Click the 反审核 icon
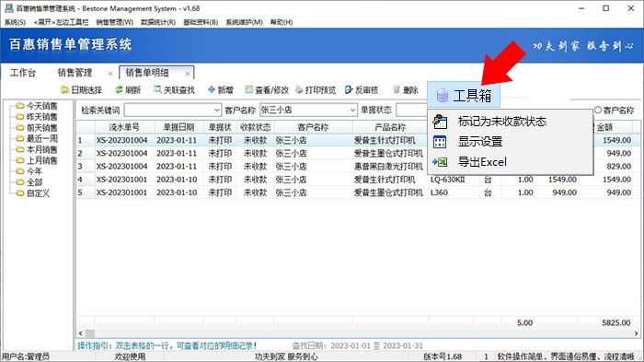The width and height of the screenshot is (644, 362). (349, 89)
